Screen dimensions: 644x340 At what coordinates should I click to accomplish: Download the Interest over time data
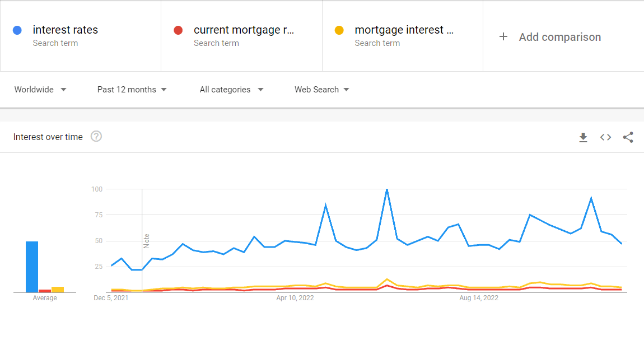[583, 137]
